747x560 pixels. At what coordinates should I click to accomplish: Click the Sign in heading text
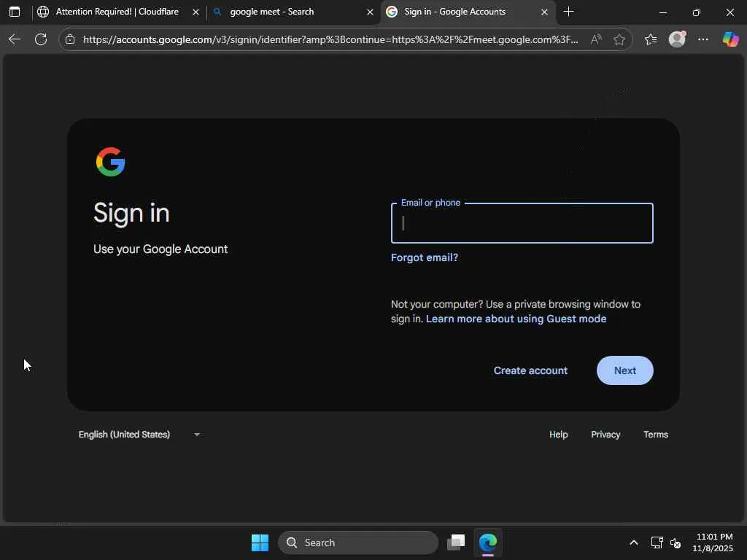click(131, 213)
